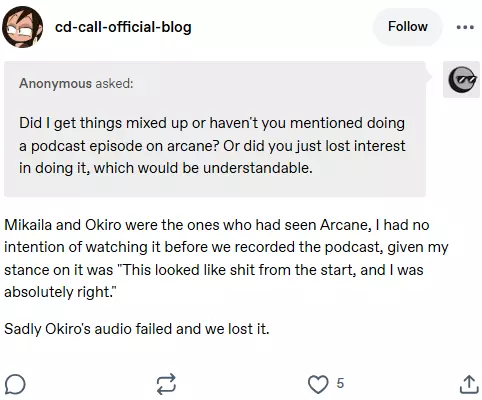This screenshot has height=400, width=482.
Task: Click the Anonymous asker name
Action: click(55, 83)
